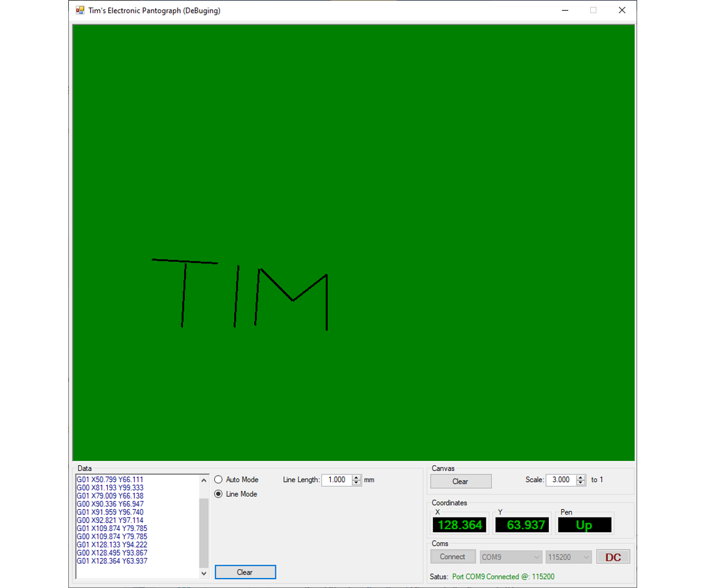Increase the Scale value with its stepper
This screenshot has width=706, height=588.
pyautogui.click(x=581, y=477)
